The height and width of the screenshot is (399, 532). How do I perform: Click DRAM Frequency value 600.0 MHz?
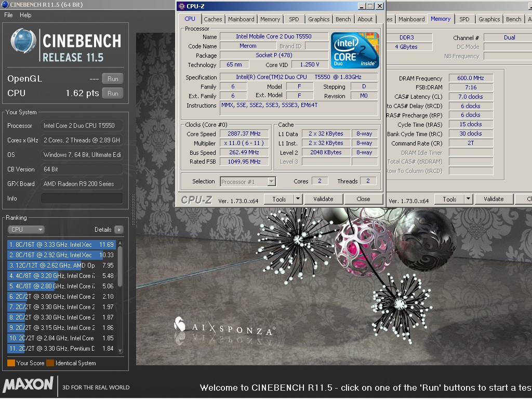point(471,78)
